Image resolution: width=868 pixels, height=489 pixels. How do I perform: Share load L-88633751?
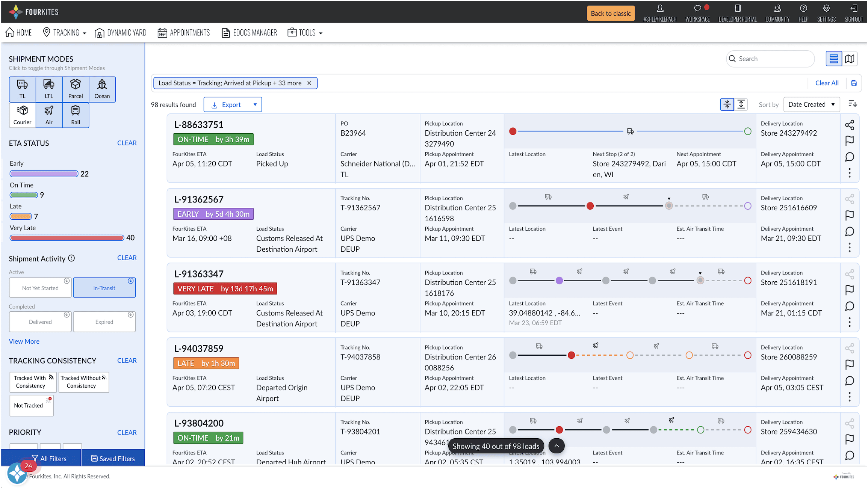click(850, 125)
